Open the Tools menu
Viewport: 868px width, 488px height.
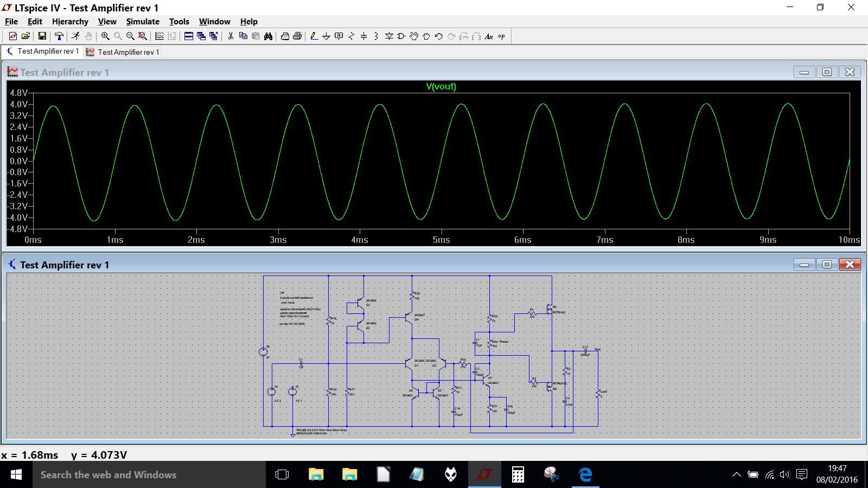click(179, 22)
